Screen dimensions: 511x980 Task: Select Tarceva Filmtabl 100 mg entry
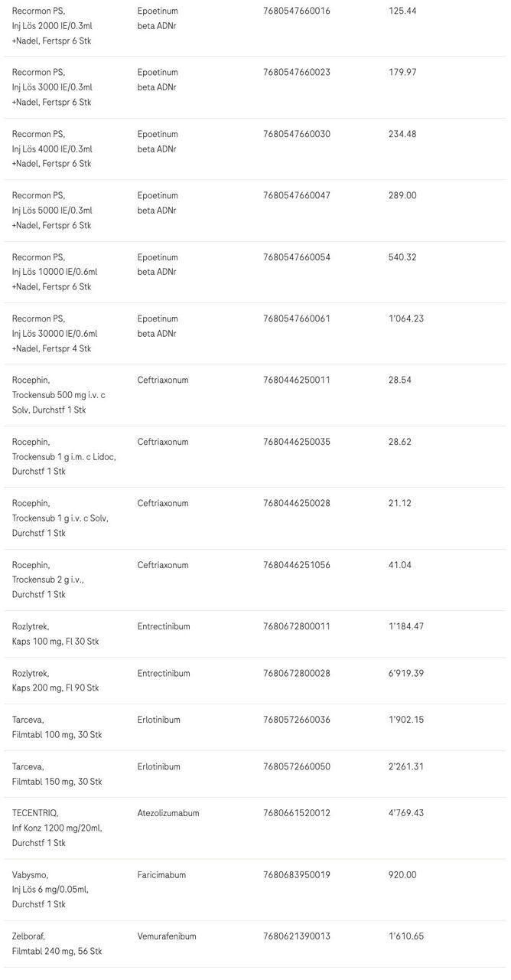click(x=57, y=727)
